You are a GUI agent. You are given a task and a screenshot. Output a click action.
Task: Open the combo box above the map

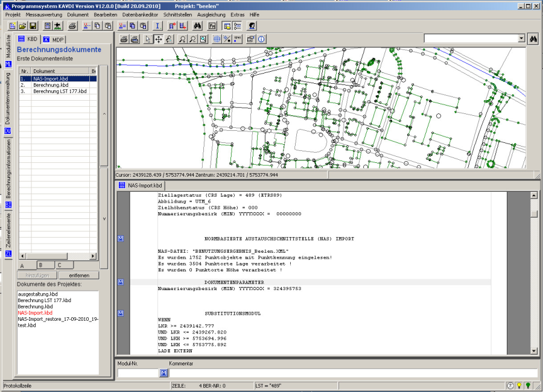[x=521, y=38]
